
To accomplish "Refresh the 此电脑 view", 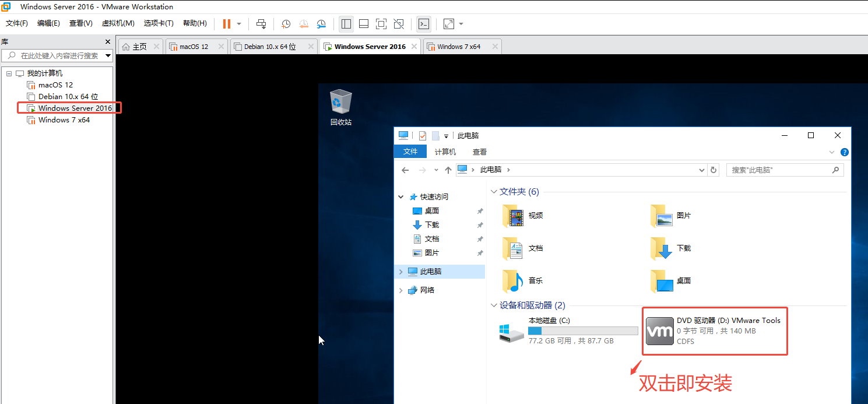I will [714, 170].
